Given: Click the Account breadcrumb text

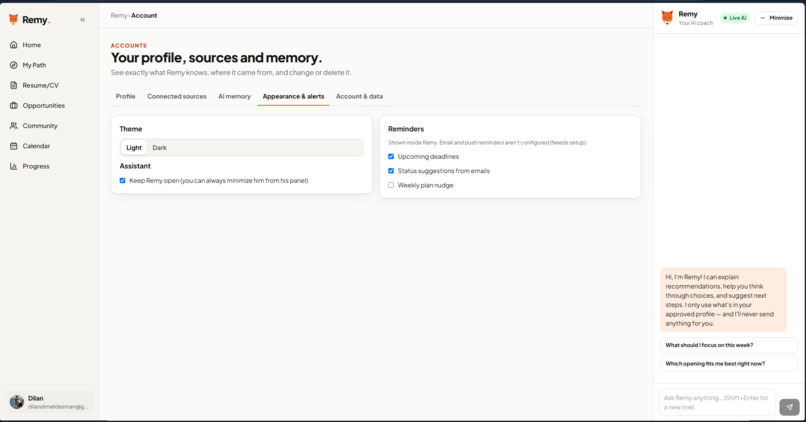Looking at the screenshot, I should (x=144, y=15).
